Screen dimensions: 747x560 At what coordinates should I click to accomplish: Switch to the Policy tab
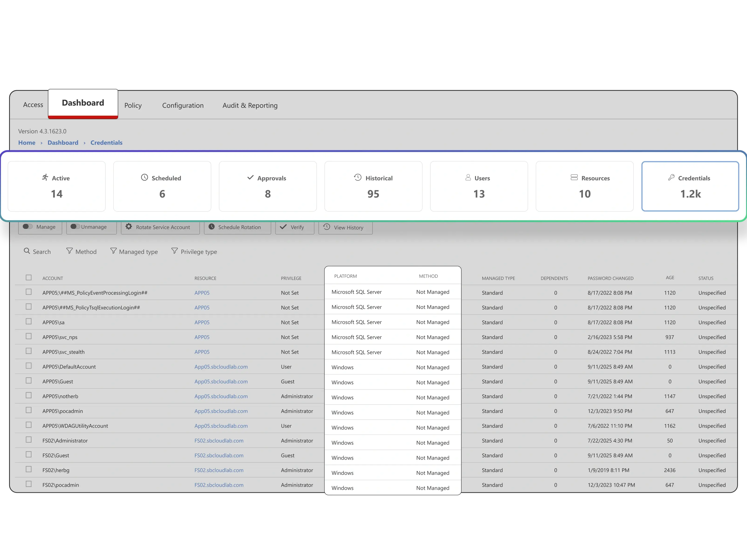coord(133,105)
